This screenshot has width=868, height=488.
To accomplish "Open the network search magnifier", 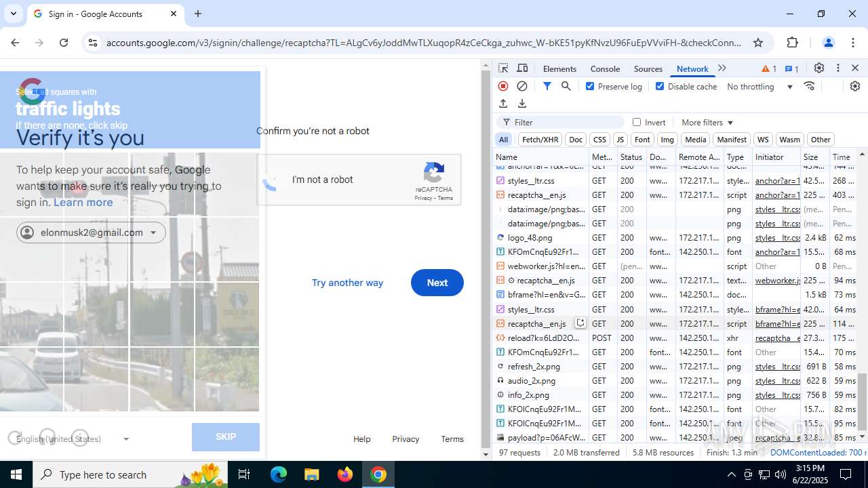I will pos(566,86).
